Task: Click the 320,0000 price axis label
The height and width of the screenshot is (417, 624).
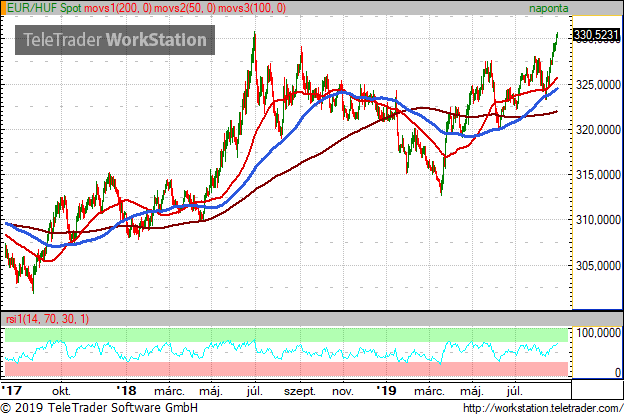Action: pos(599,130)
